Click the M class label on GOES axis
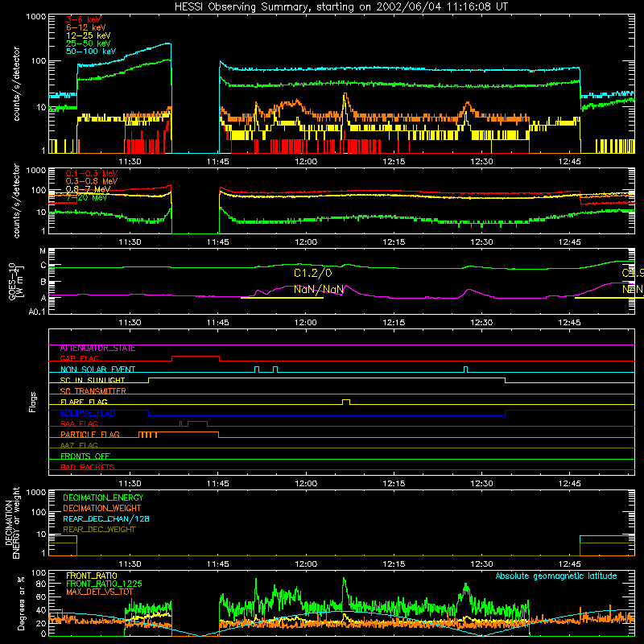This screenshot has width=644, height=644. pyautogui.click(x=43, y=251)
